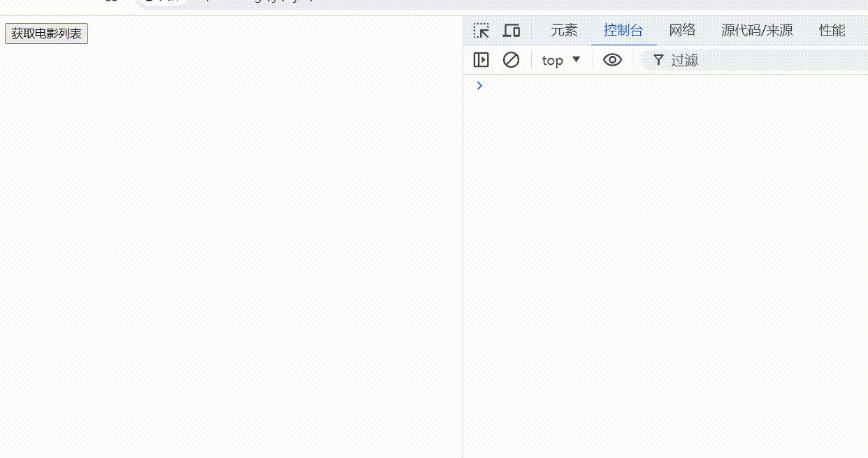Viewport: 868px width, 458px height.
Task: Create live expression with the eye icon
Action: 612,60
